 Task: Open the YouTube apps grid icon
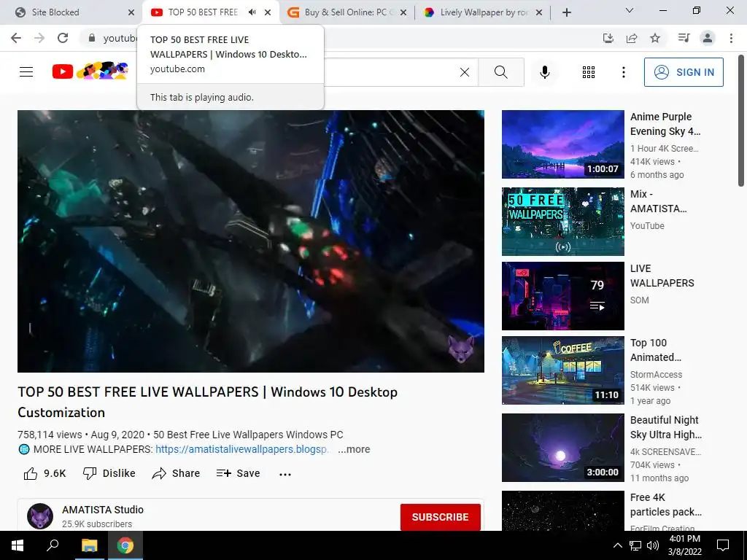(589, 72)
